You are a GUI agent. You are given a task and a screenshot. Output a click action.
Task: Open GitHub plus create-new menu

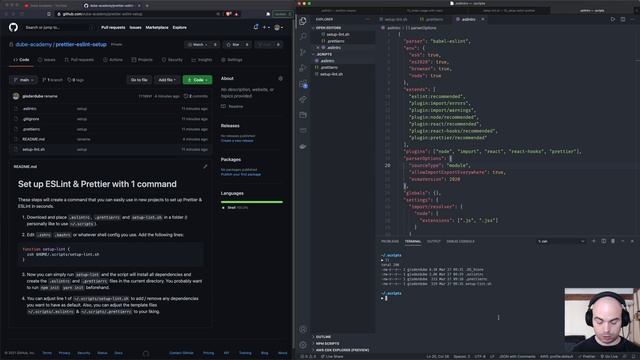pyautogui.click(x=266, y=27)
